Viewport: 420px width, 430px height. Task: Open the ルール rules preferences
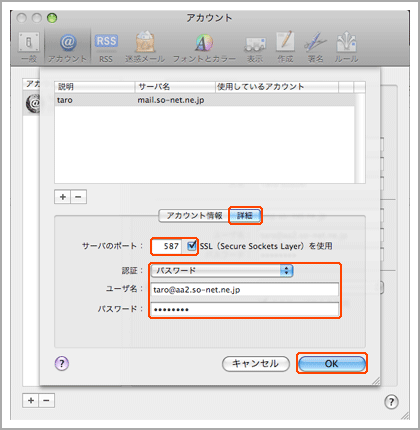[346, 47]
